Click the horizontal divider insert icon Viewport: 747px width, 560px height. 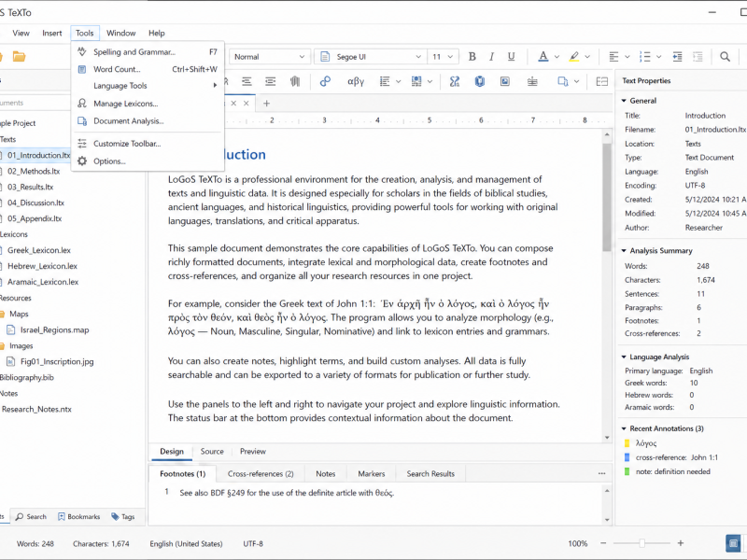[x=532, y=81]
